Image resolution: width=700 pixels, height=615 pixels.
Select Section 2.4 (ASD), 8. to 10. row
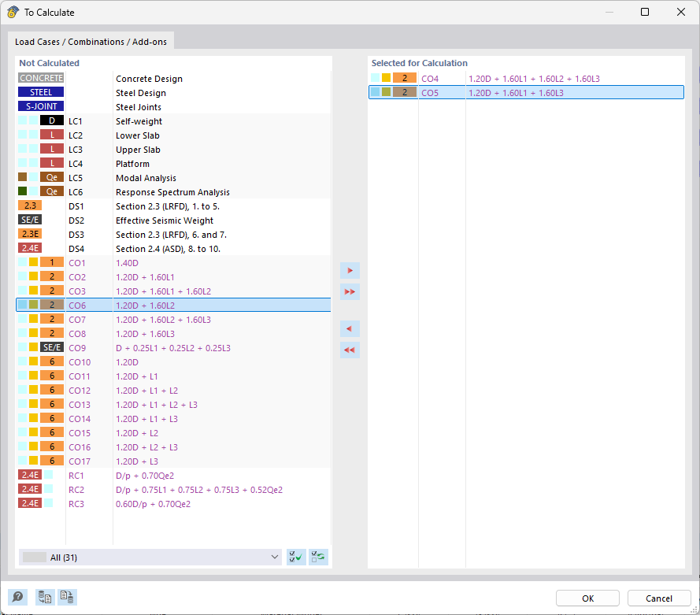point(174,249)
